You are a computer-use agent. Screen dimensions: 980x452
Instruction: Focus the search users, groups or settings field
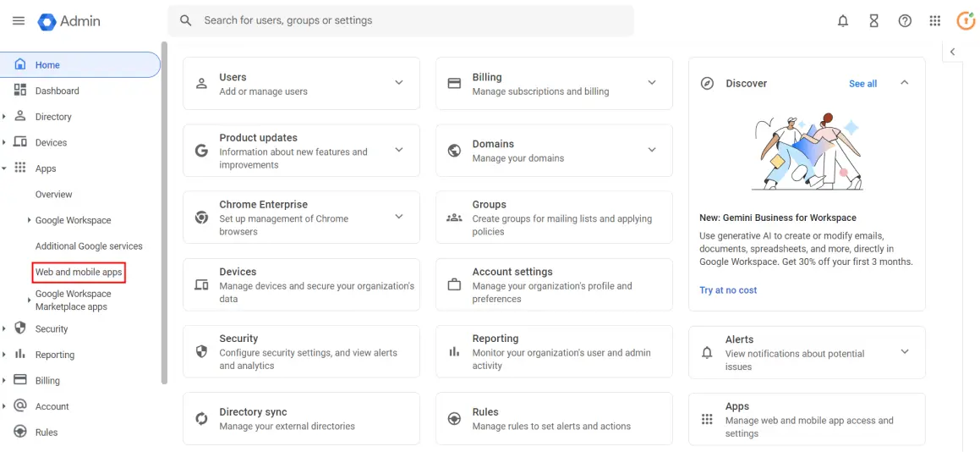[401, 20]
